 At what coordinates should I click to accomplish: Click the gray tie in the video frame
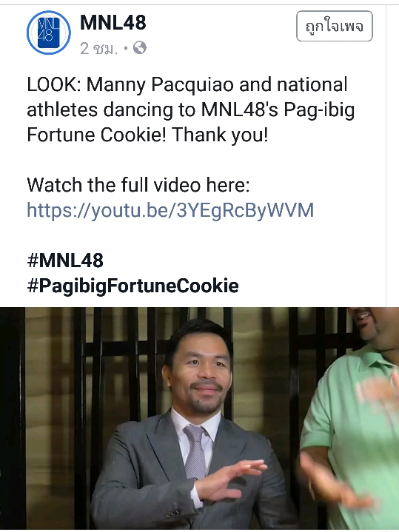tap(195, 451)
